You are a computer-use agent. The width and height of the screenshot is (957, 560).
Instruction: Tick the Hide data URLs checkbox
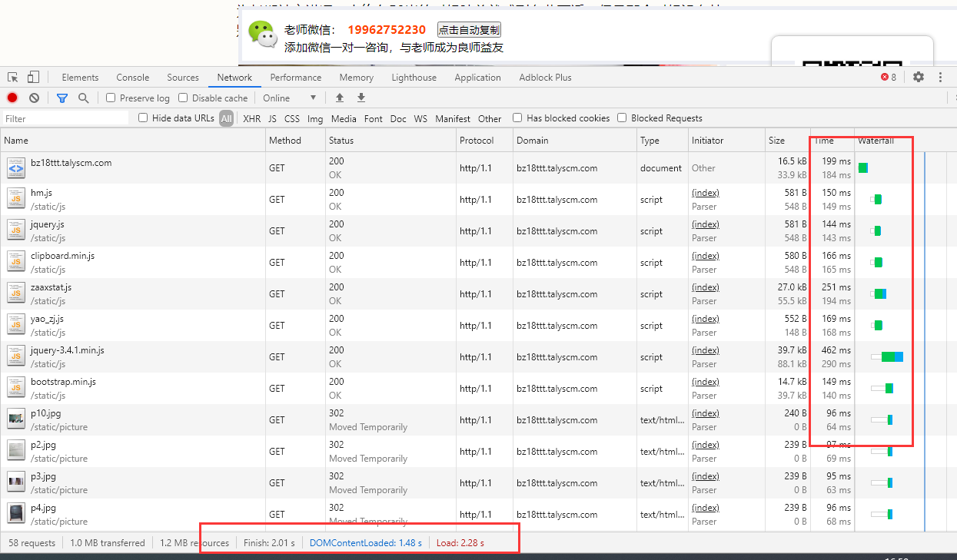(x=143, y=118)
